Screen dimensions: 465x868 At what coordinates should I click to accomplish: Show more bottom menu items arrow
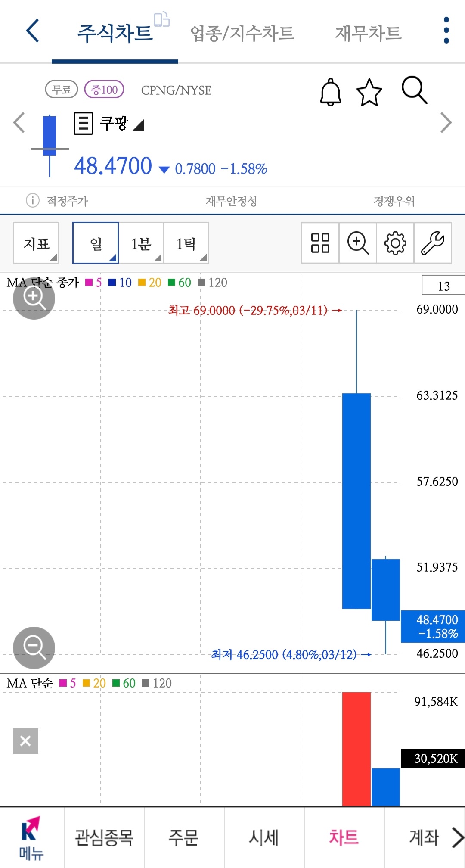pyautogui.click(x=458, y=838)
